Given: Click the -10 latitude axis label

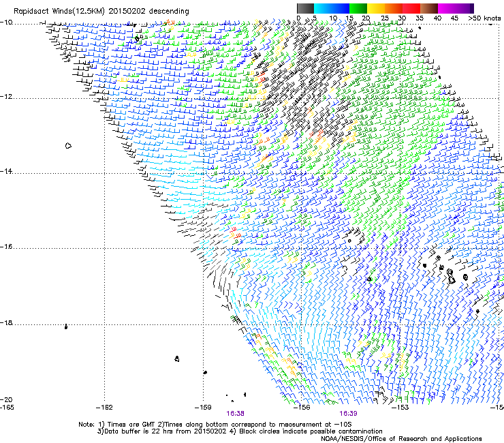Looking at the screenshot, I should point(6,22).
